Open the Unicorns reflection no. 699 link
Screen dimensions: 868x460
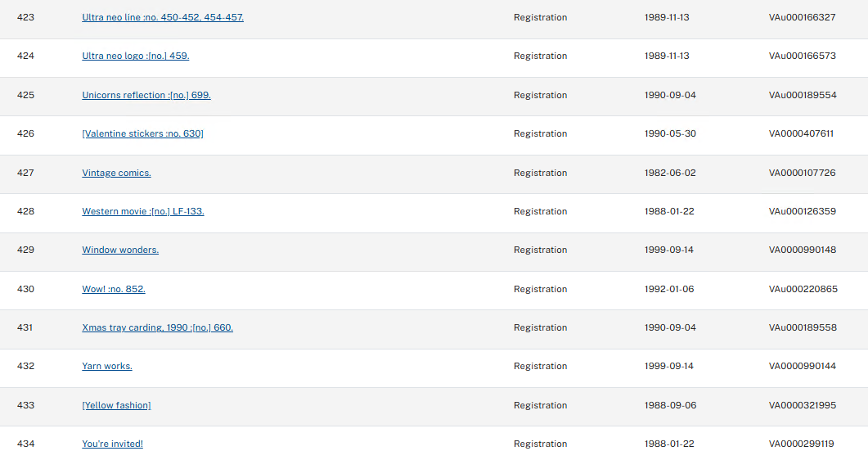pos(146,95)
